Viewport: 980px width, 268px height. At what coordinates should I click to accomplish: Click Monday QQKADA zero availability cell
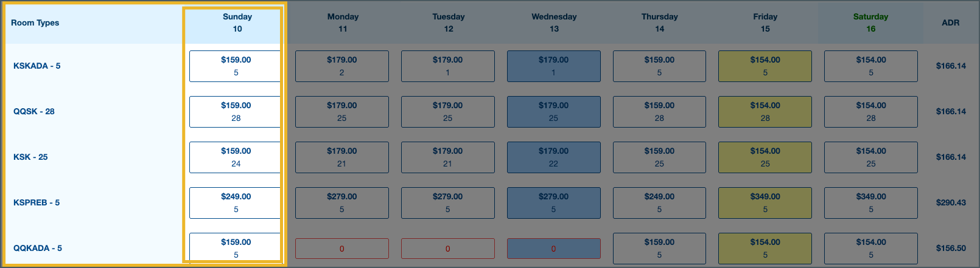[341, 249]
